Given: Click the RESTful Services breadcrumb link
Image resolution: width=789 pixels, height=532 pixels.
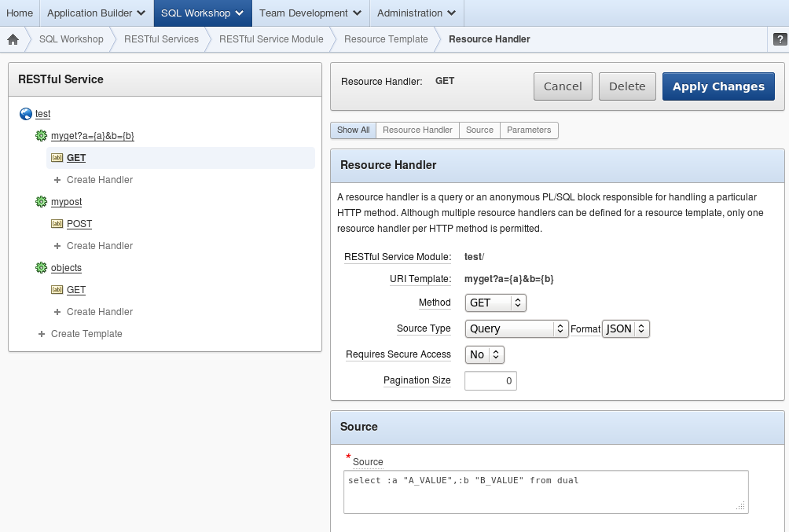Looking at the screenshot, I should pyautogui.click(x=161, y=39).
